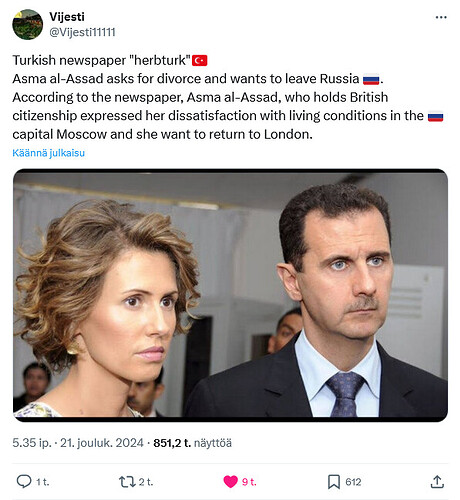Click the 851,2 t. näyttöä view count
This screenshot has width=460, height=500.
[192, 443]
